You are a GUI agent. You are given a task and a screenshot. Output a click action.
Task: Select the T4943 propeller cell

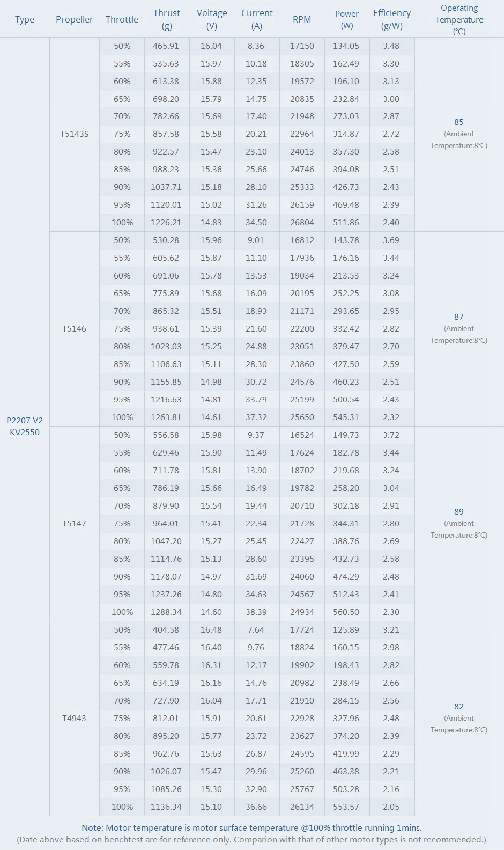tap(74, 719)
